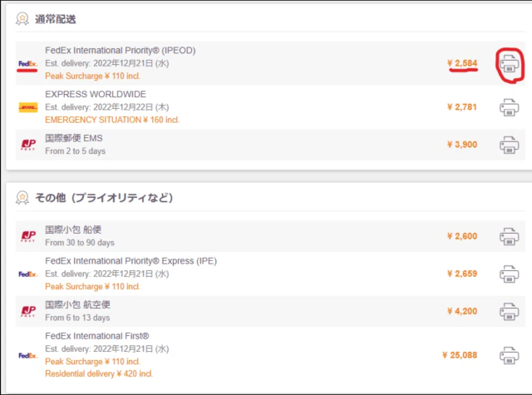The width and height of the screenshot is (532, 395).
Task: Click printer icon for FedEx International Priority (IPEOD)
Action: 509,63
